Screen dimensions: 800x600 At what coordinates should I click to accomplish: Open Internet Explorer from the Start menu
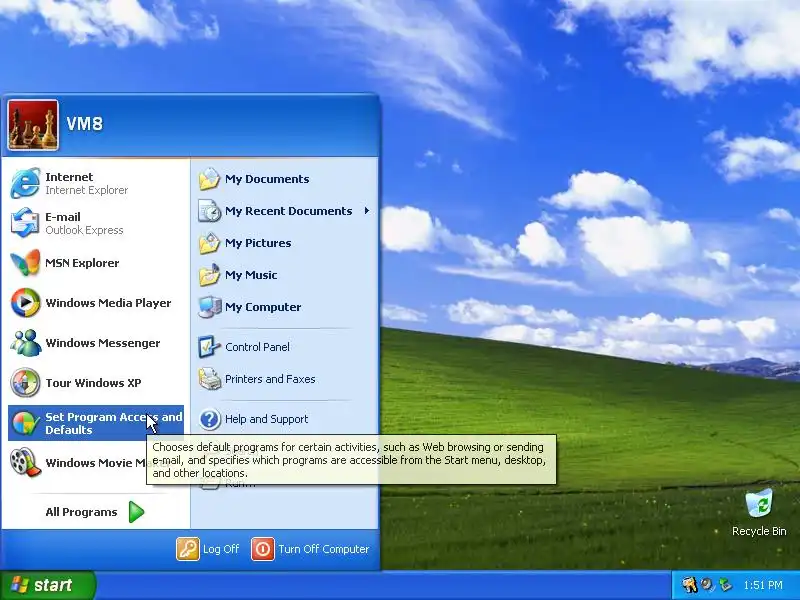pyautogui.click(x=96, y=183)
